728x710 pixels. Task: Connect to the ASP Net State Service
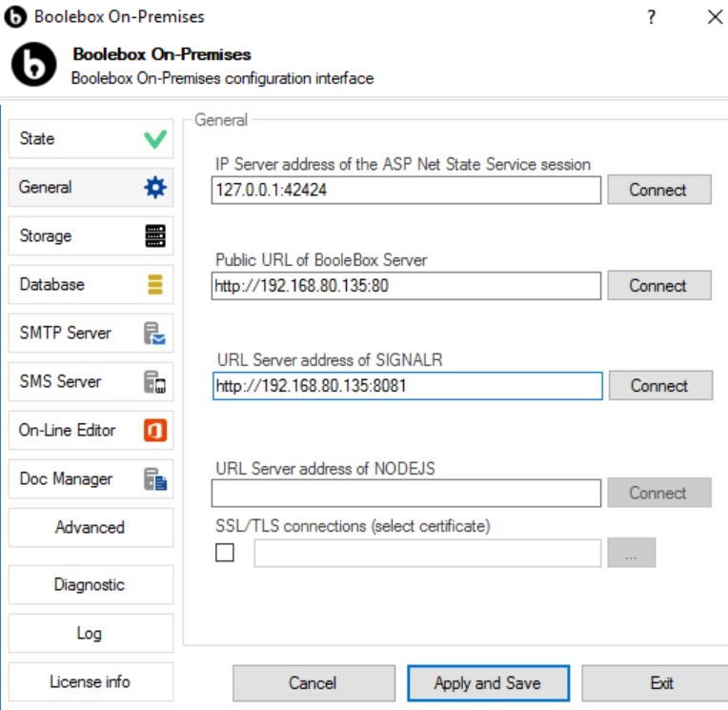coord(659,190)
